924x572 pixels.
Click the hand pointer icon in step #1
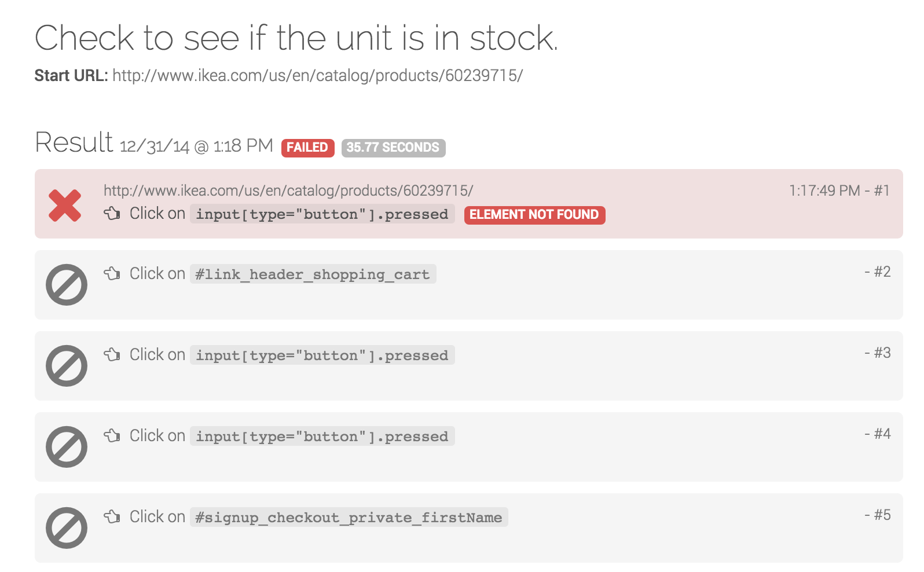coord(112,214)
